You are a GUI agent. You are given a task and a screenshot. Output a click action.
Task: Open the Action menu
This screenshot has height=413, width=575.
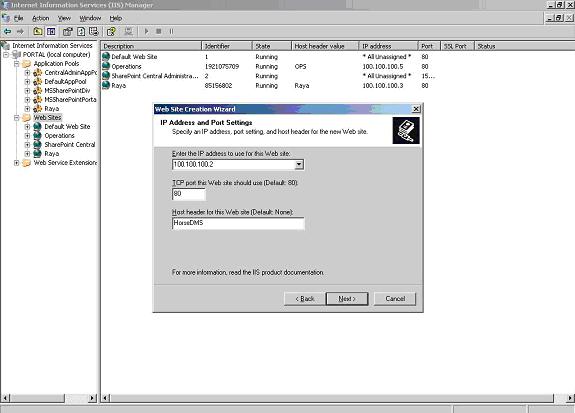[x=40, y=18]
